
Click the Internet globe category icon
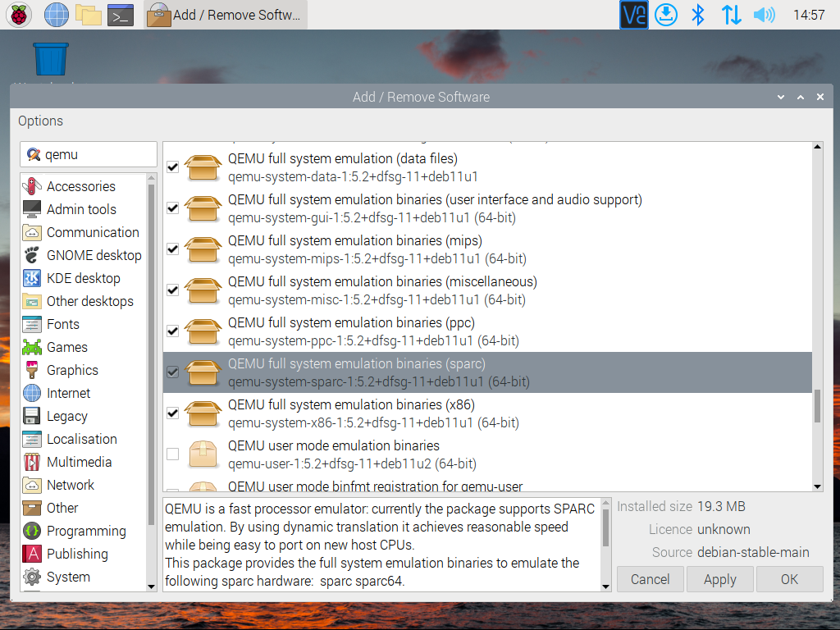tap(32, 393)
